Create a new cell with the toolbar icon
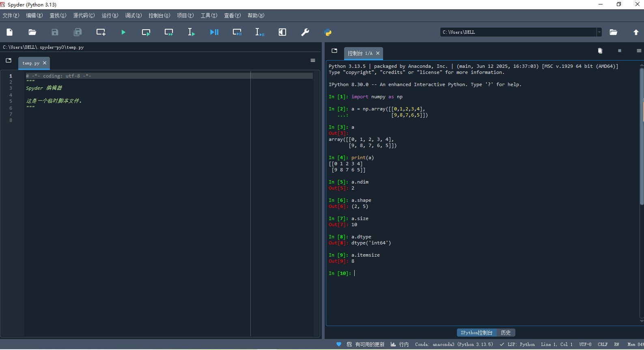644x350 pixels. click(101, 32)
